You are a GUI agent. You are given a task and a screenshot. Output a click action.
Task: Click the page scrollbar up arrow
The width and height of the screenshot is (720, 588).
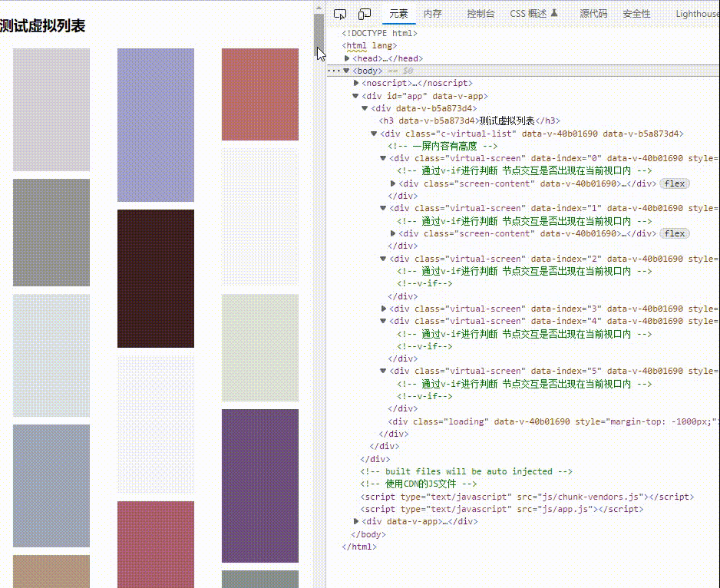(319, 8)
